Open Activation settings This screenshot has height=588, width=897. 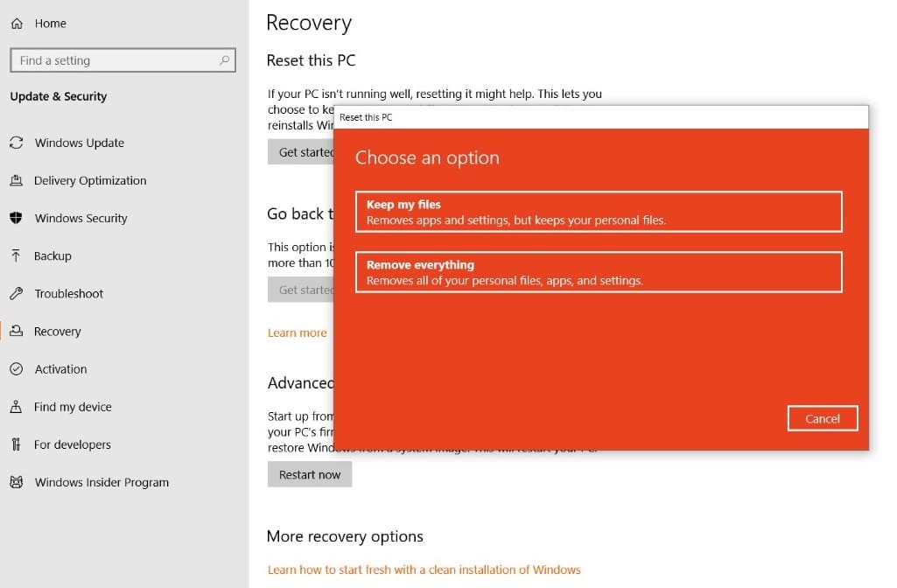coord(60,369)
